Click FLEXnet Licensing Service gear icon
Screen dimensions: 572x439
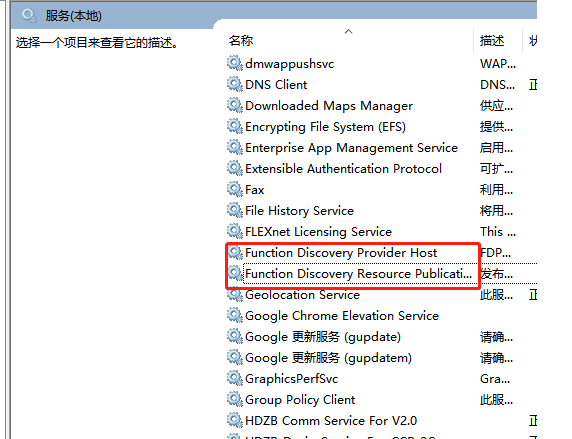[235, 231]
